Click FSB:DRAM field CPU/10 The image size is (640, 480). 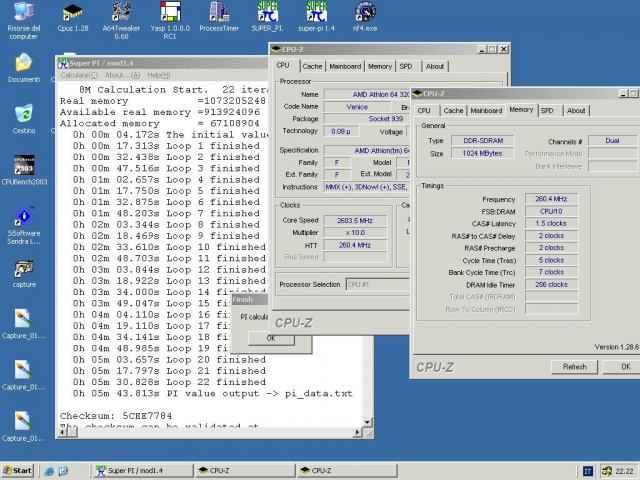(551, 211)
